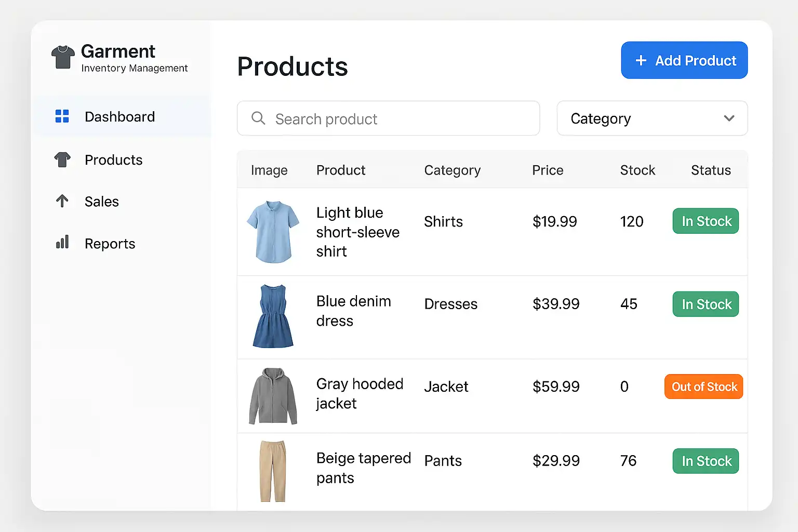Go to the Reports section

click(x=110, y=244)
